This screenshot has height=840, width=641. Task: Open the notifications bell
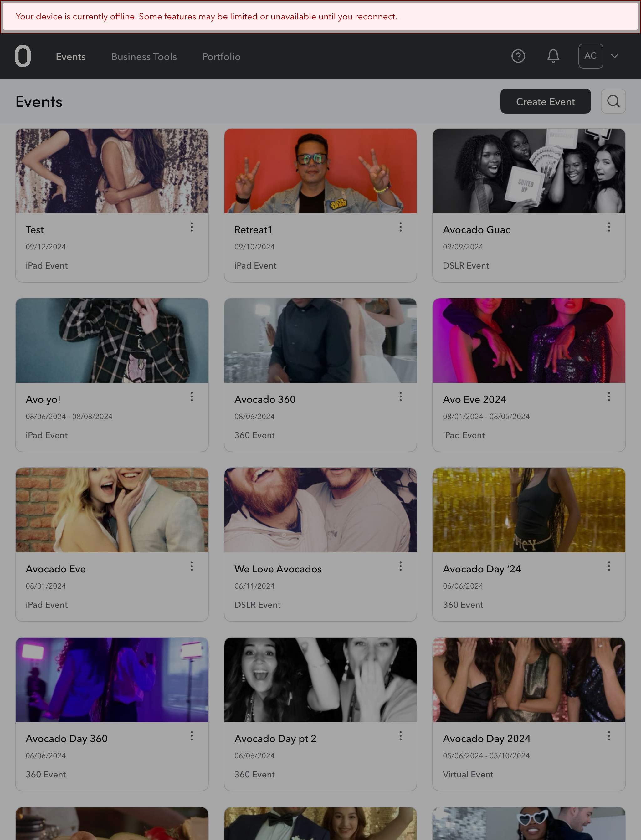553,56
